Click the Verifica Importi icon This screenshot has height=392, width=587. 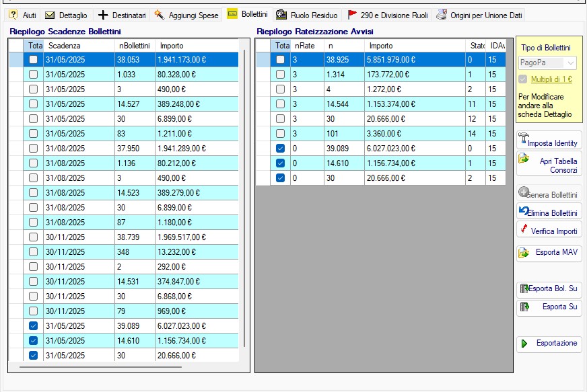click(x=524, y=229)
